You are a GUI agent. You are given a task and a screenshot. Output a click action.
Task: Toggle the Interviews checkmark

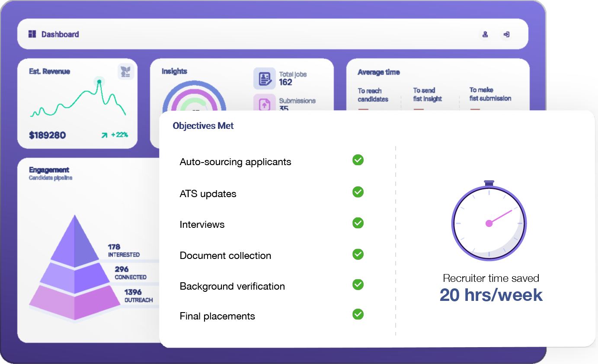(358, 223)
